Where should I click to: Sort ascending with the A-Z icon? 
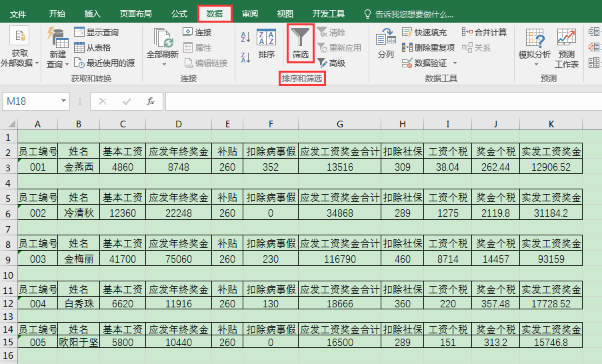[x=245, y=37]
